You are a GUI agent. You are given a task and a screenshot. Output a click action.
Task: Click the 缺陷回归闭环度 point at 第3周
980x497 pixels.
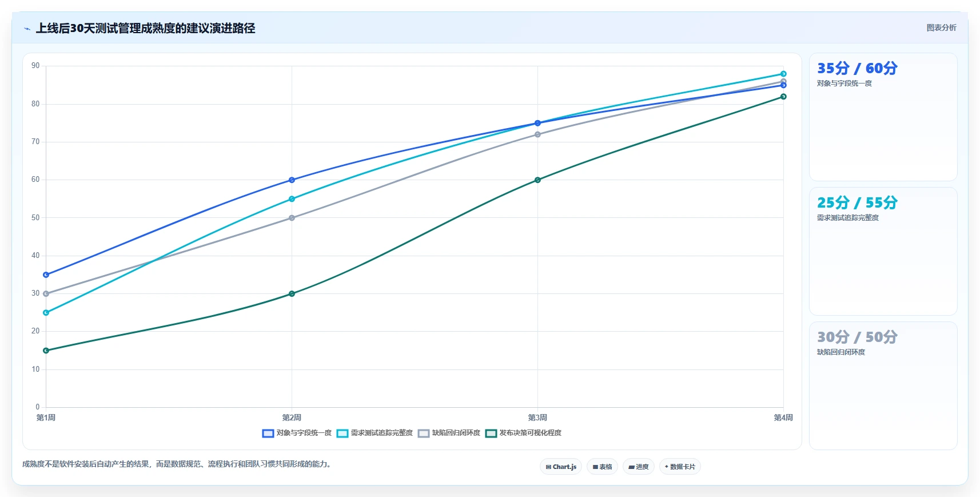[x=538, y=134]
